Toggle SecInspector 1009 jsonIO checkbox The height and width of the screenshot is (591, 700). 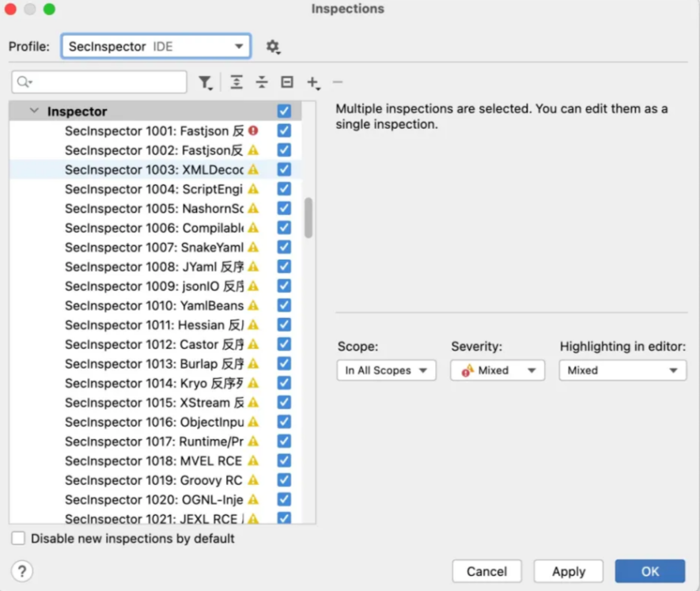(x=284, y=286)
